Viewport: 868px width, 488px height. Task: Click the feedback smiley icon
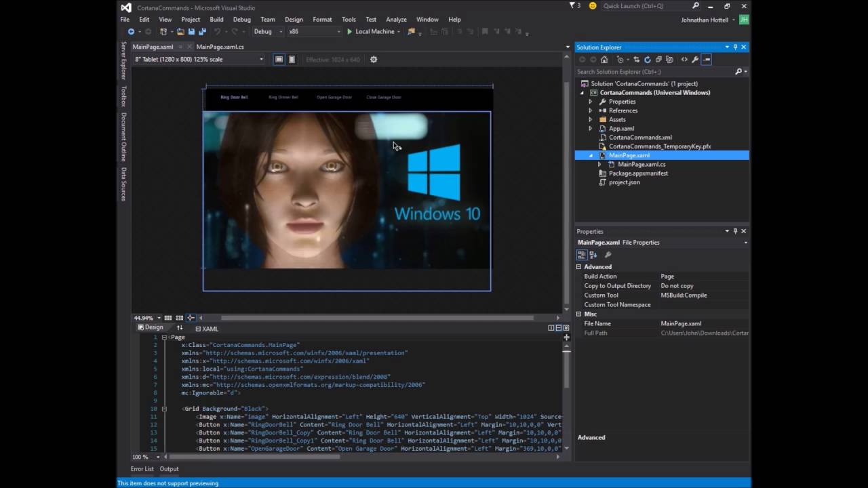pos(593,5)
